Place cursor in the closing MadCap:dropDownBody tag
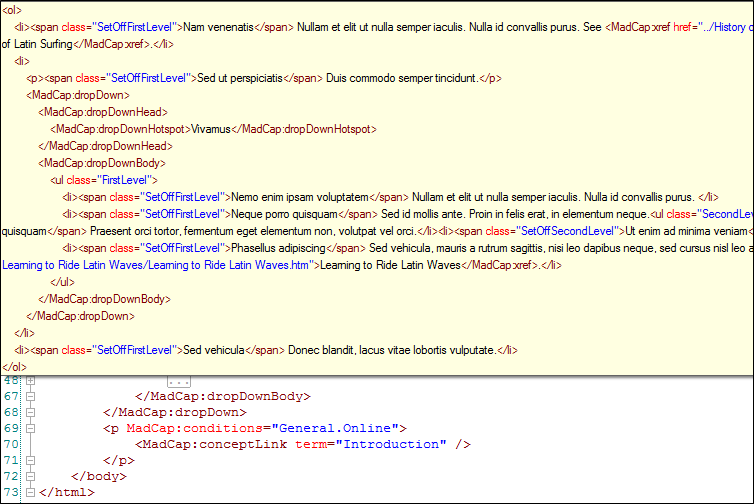 pyautogui.click(x=223, y=396)
